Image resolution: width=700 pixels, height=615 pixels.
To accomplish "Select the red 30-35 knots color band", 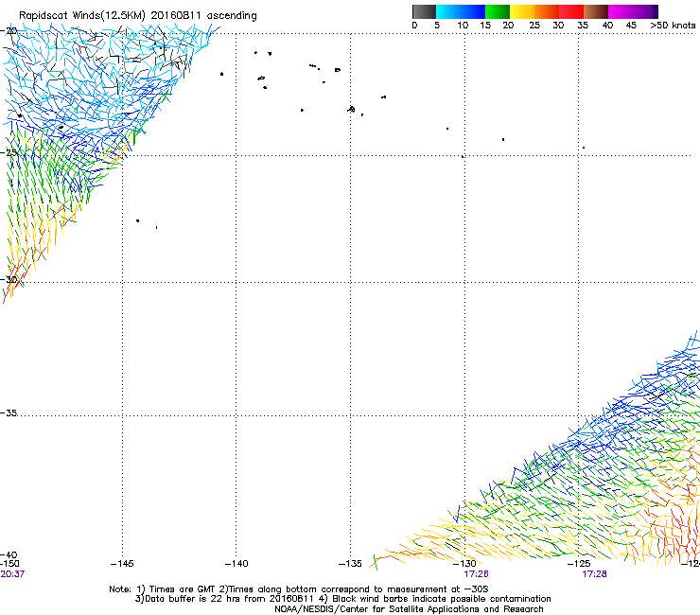I will click(571, 11).
